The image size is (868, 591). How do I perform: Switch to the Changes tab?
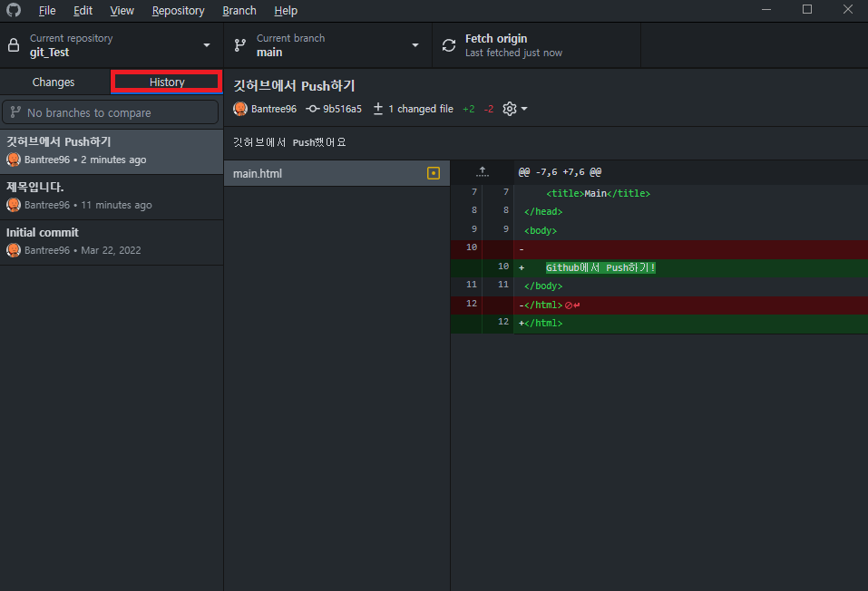[x=54, y=82]
